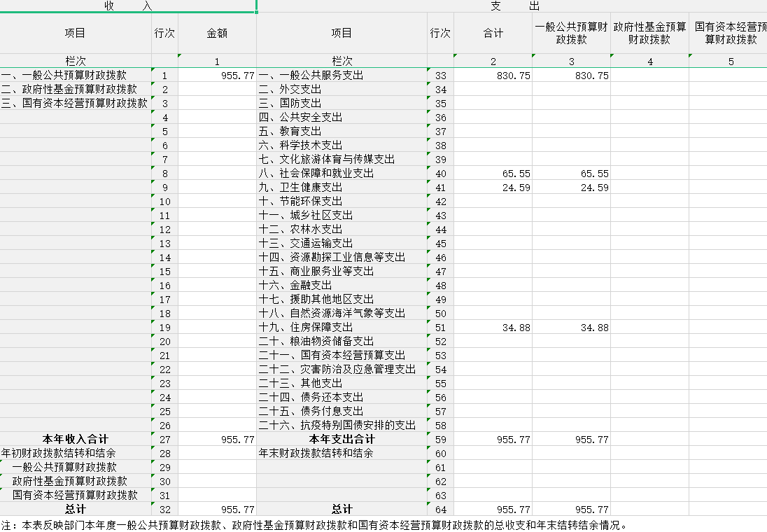This screenshot has width=767, height=532.
Task: Select the 收入 header cell
Action: tap(128, 6)
